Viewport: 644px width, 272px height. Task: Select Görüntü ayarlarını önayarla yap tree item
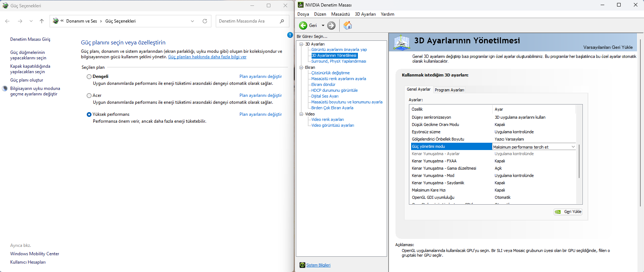point(339,50)
